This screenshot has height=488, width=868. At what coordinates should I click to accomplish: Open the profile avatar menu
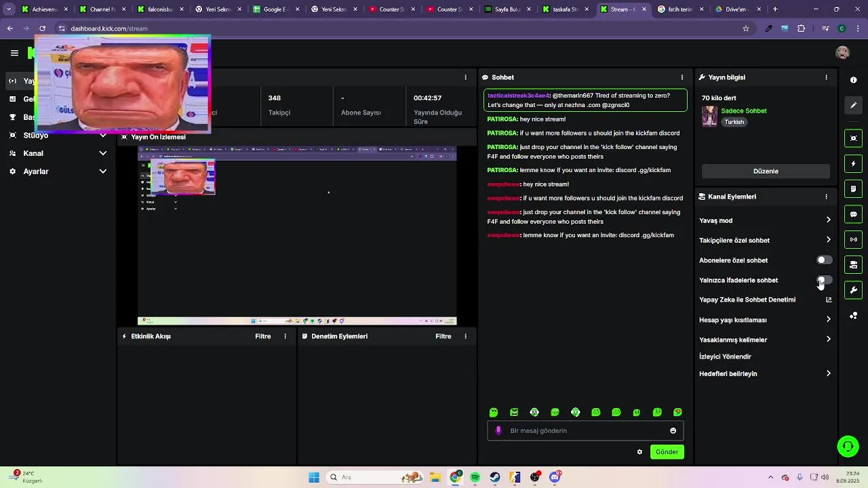point(842,53)
